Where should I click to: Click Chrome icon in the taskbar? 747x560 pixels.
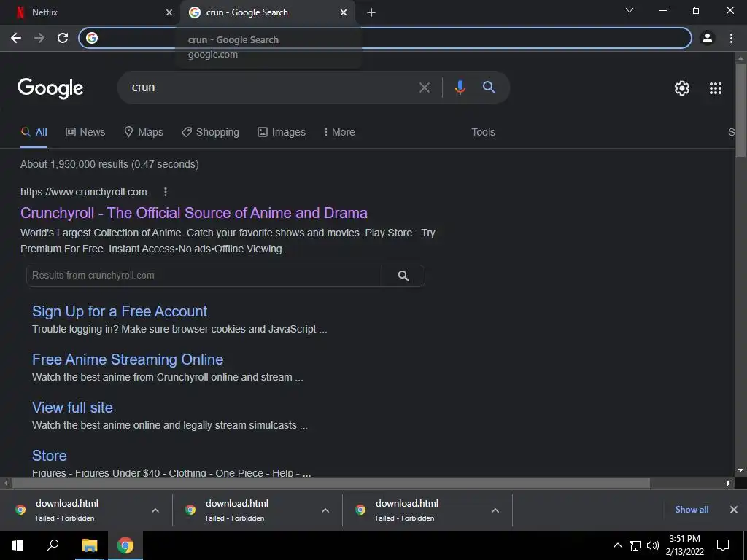tap(125, 545)
